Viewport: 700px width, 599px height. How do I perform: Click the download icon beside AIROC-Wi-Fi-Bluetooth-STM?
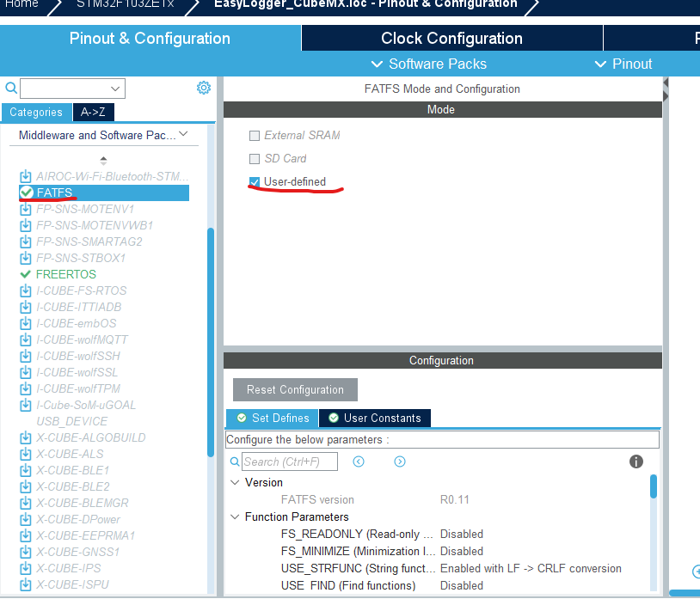coord(26,176)
